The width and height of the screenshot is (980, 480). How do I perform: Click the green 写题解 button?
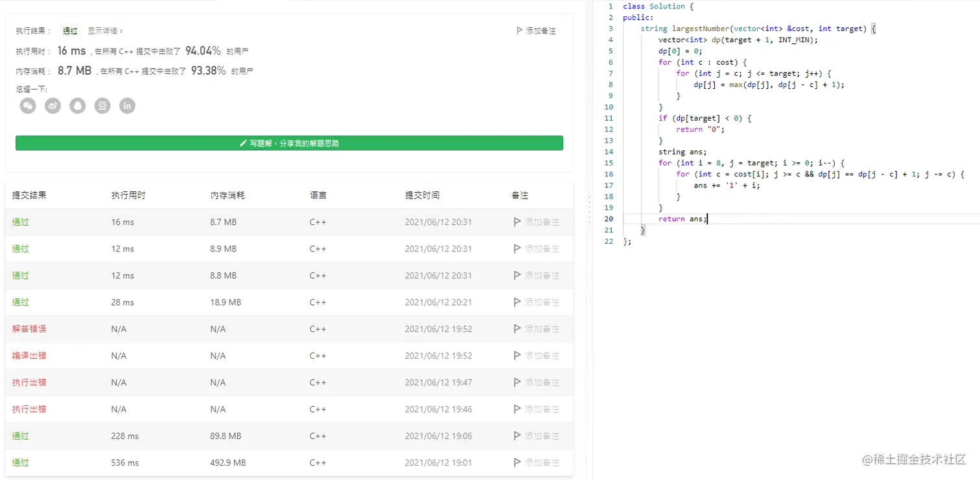click(x=289, y=143)
